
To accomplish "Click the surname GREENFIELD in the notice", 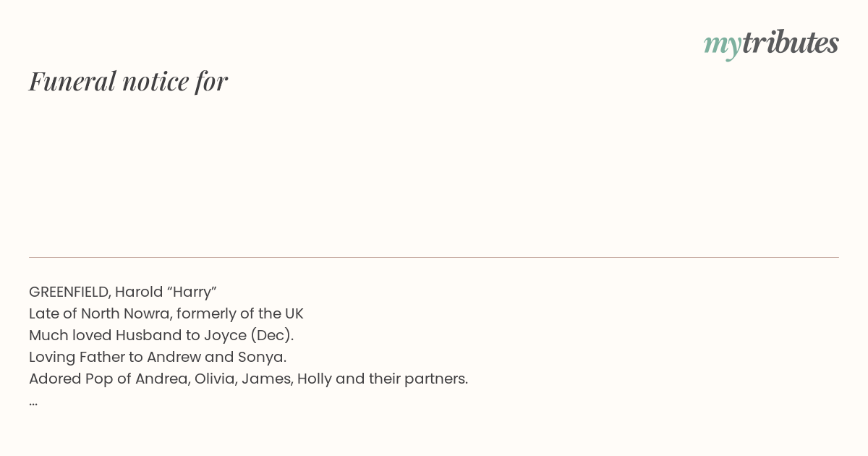I will (x=69, y=292).
